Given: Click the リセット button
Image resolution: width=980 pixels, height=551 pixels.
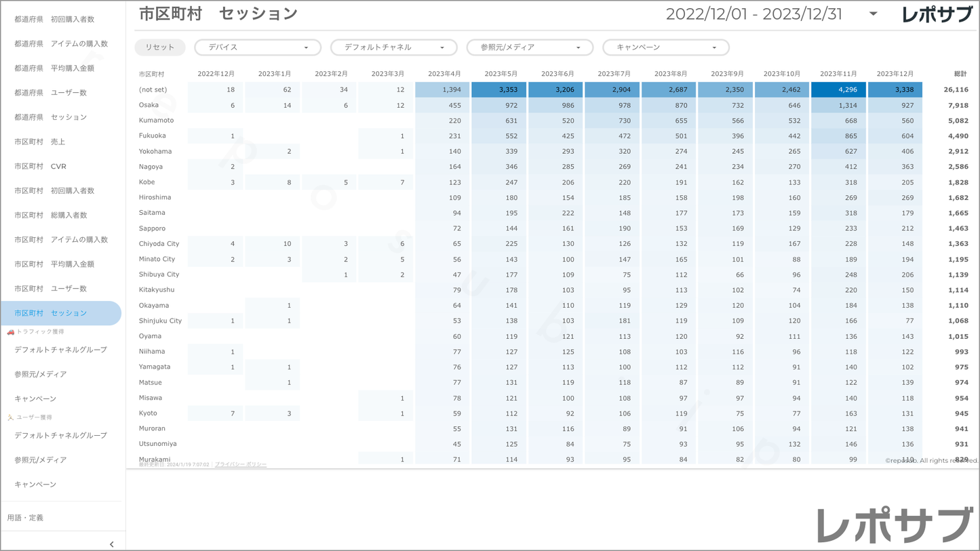Looking at the screenshot, I should [160, 47].
